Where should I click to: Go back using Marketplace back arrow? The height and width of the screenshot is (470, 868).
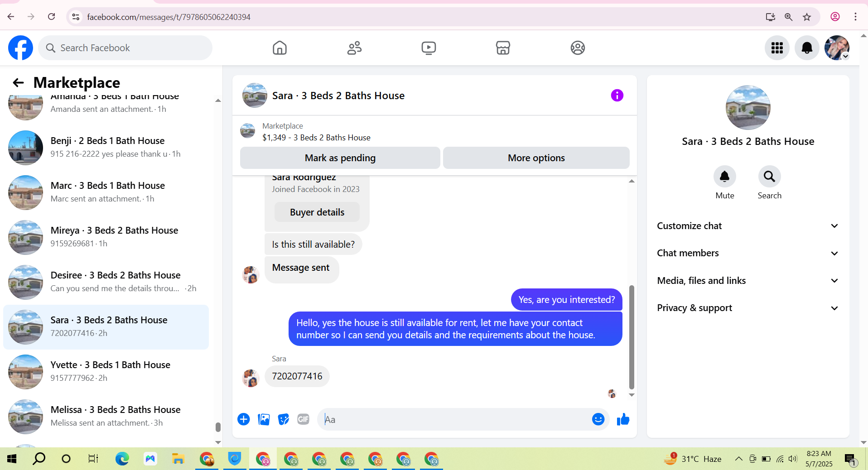pyautogui.click(x=18, y=82)
